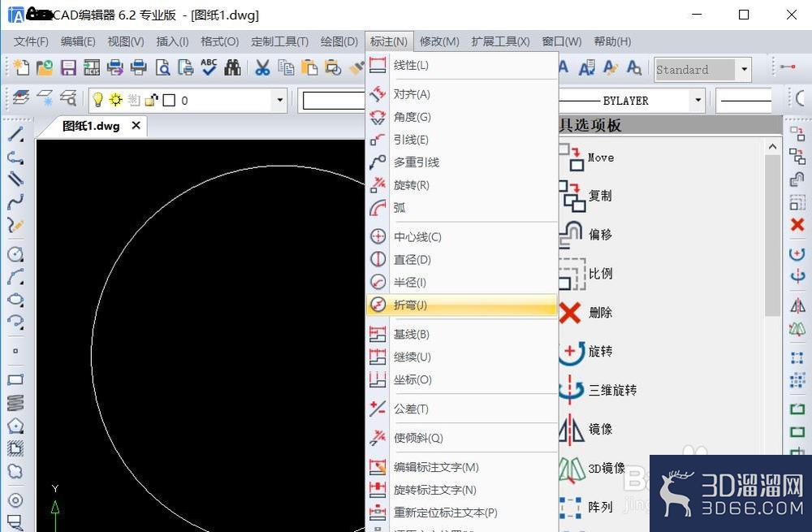The image size is (812, 532).
Task: Click the New file icon in toolbar
Action: [x=21, y=68]
